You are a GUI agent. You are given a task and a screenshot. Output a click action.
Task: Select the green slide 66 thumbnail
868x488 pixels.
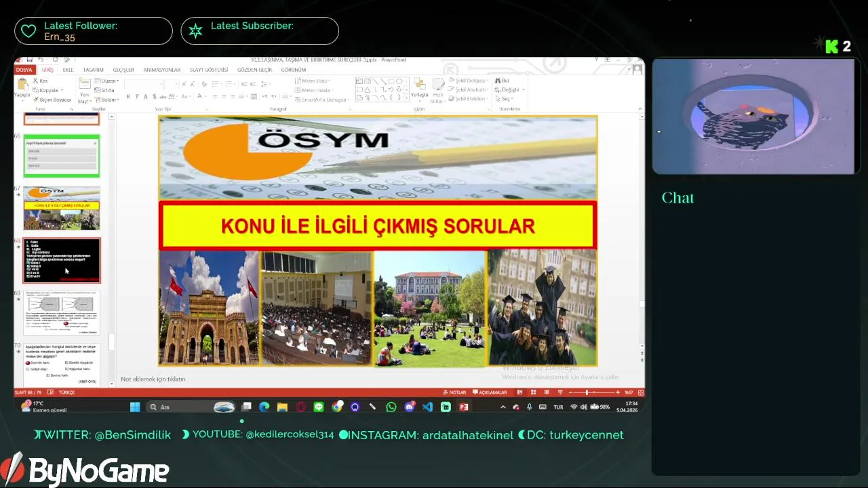(x=62, y=156)
